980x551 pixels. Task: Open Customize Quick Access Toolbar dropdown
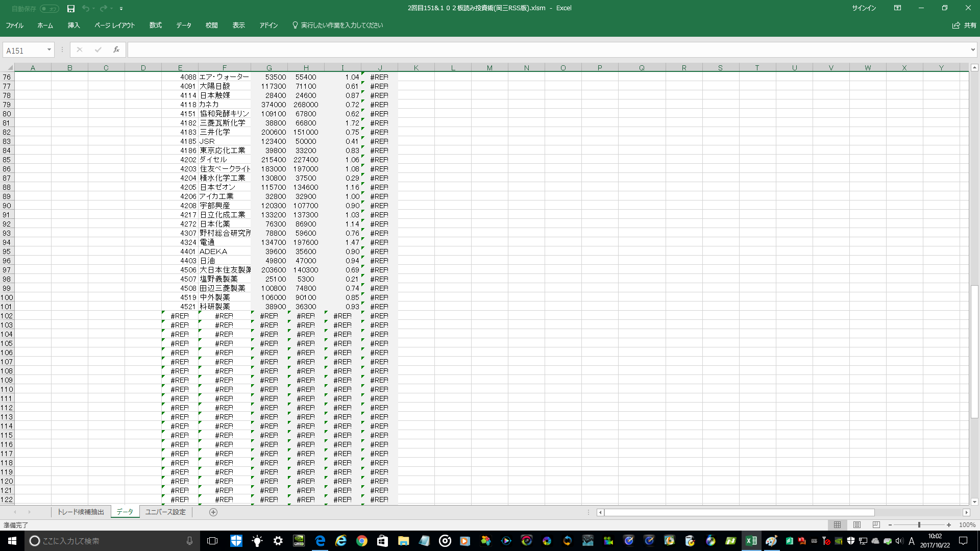(x=121, y=8)
